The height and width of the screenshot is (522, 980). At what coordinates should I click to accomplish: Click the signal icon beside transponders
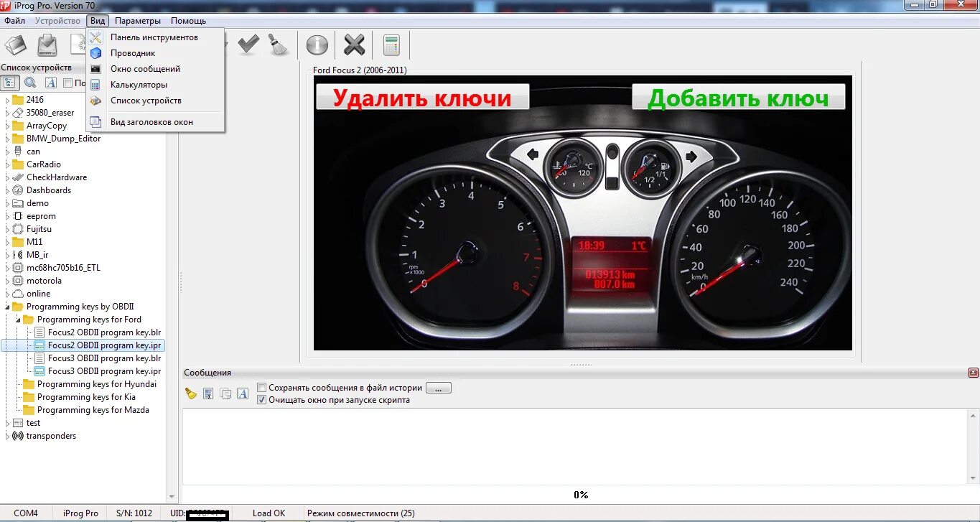[18, 436]
